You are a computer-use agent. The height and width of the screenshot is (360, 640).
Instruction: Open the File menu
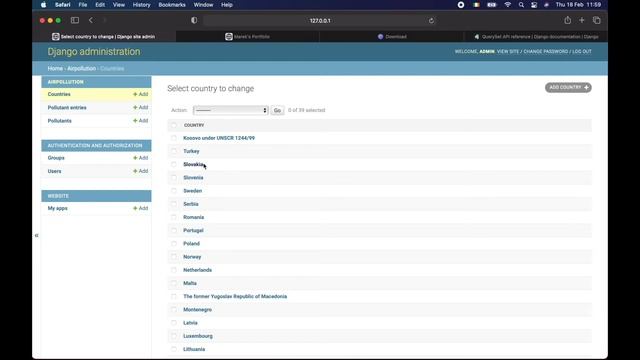pyautogui.click(x=83, y=5)
